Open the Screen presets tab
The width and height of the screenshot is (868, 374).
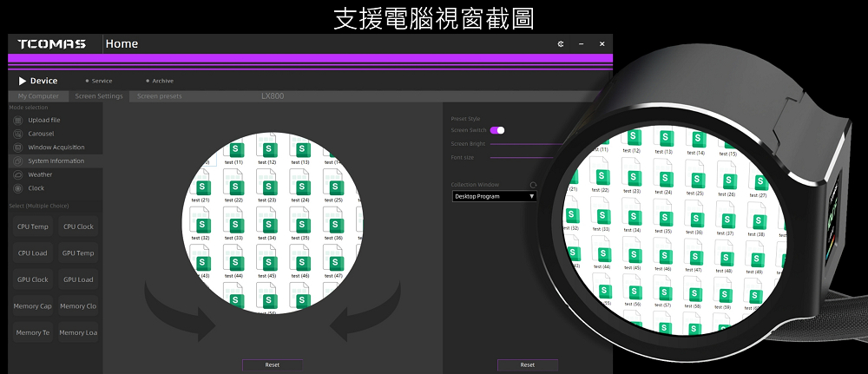tap(160, 96)
